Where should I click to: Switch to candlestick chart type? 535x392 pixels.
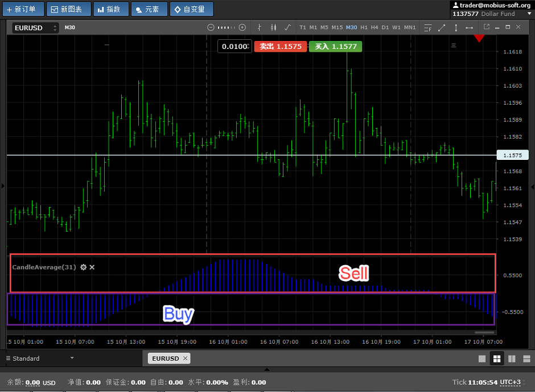(x=273, y=27)
